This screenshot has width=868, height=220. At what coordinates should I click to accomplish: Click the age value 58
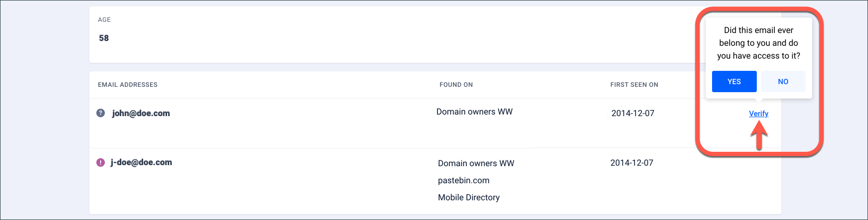pyautogui.click(x=104, y=38)
